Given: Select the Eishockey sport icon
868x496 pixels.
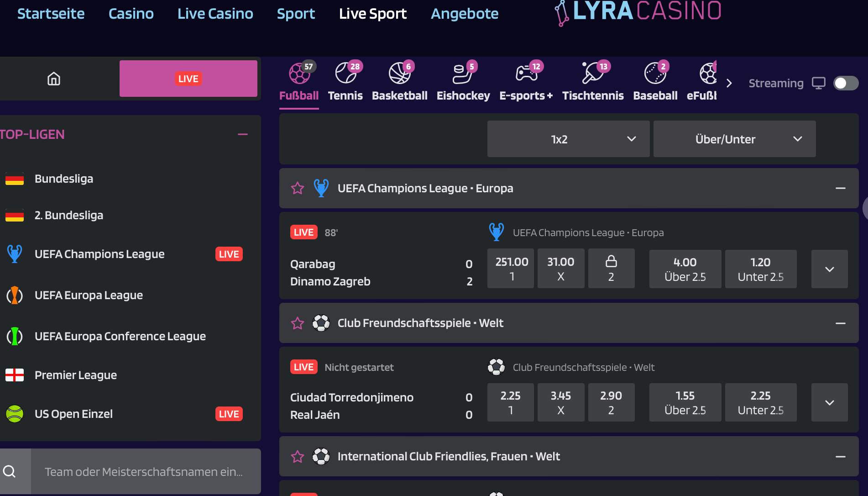Looking at the screenshot, I should click(x=463, y=74).
